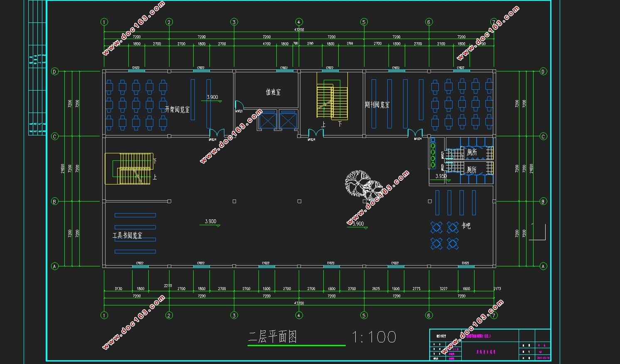The height and width of the screenshot is (364, 620).
Task: Select the 2625 dimension value
Action: point(376,288)
